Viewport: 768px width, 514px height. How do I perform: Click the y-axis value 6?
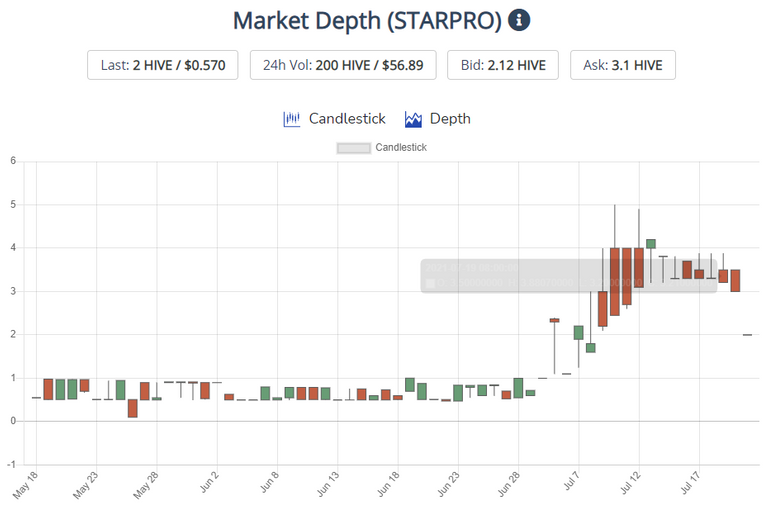[x=13, y=161]
